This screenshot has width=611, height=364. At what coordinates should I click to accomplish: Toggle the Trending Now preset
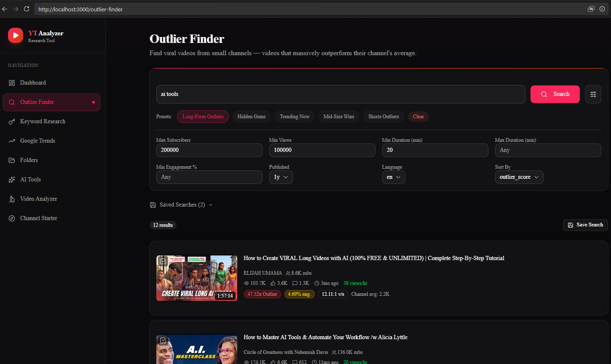pos(295,117)
